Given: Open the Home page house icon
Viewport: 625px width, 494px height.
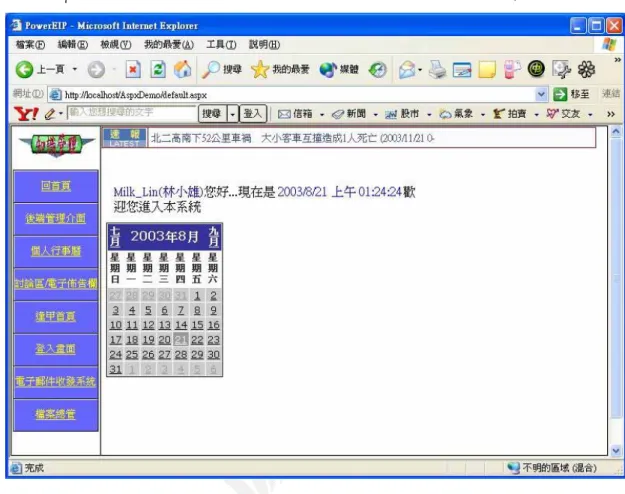Looking at the screenshot, I should (x=183, y=69).
